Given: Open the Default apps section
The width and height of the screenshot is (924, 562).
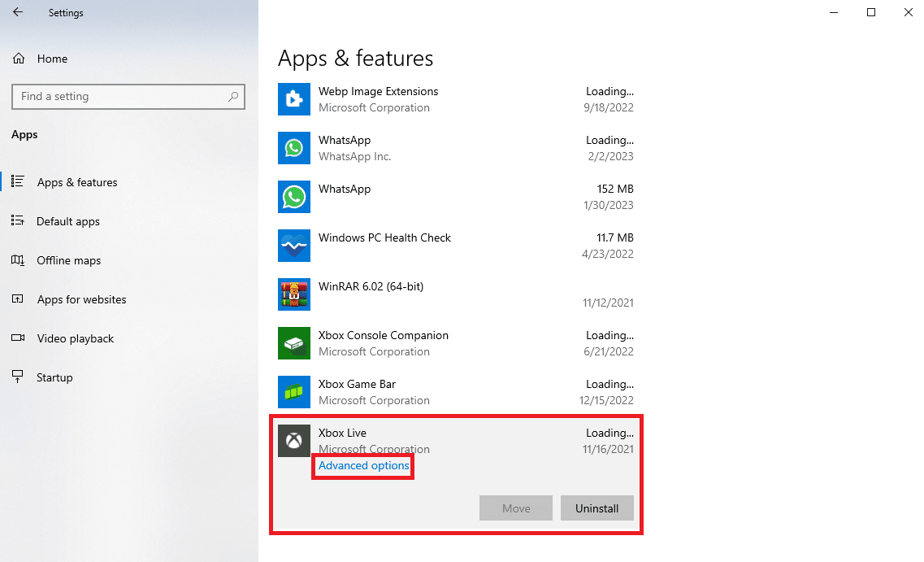Looking at the screenshot, I should 68,221.
